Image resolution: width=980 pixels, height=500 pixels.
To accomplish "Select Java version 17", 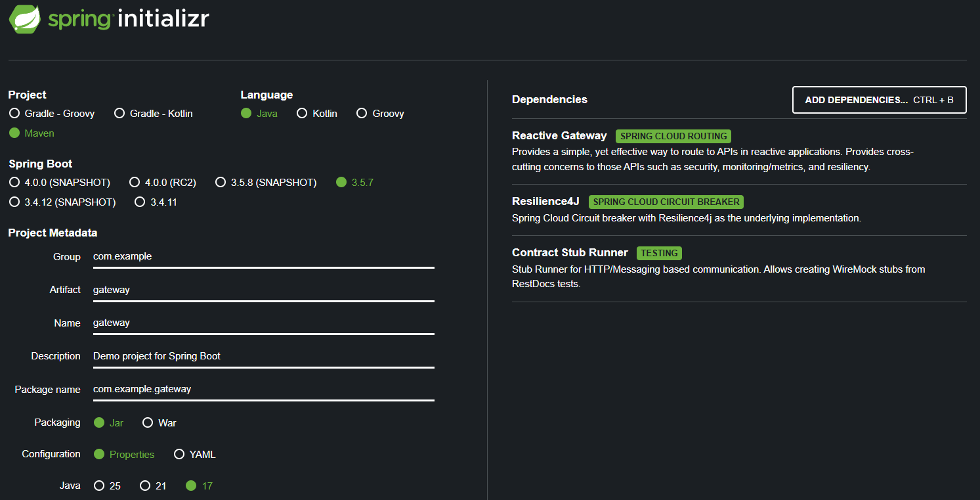I will 199,486.
